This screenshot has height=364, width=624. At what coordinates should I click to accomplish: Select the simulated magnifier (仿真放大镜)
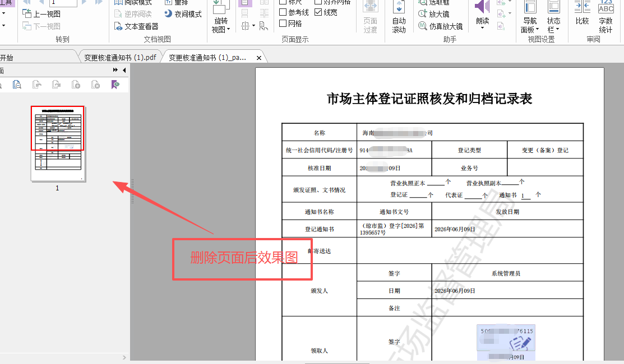441,26
